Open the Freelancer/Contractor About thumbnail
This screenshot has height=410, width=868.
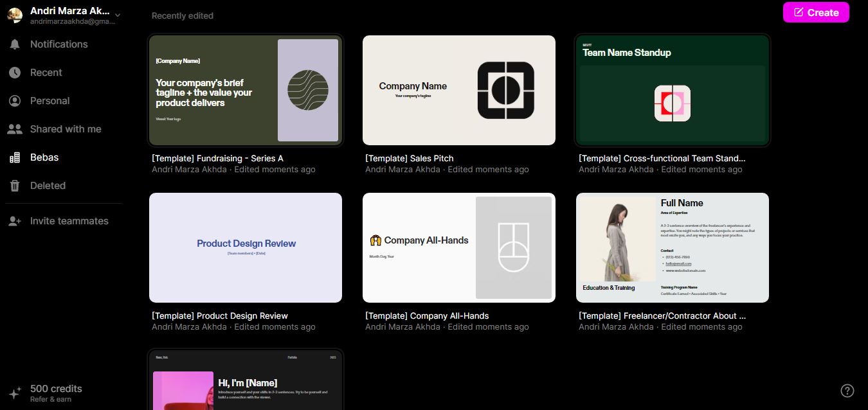pyautogui.click(x=673, y=247)
